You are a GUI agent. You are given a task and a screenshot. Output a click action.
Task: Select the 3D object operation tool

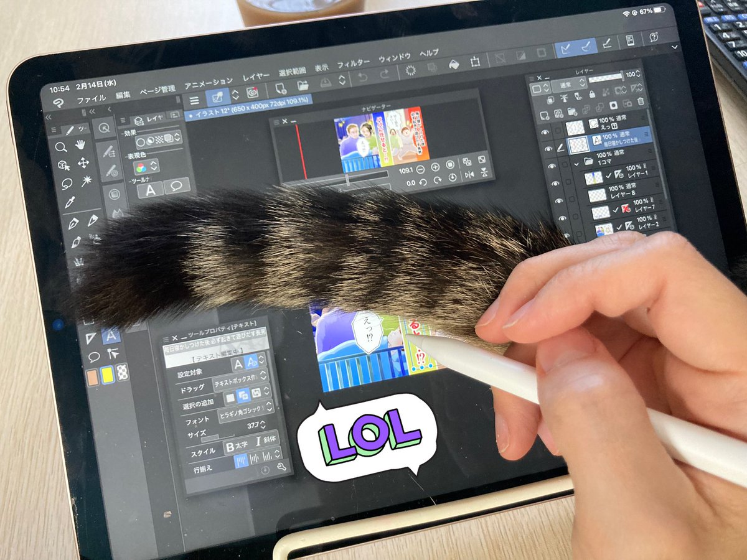point(63,166)
